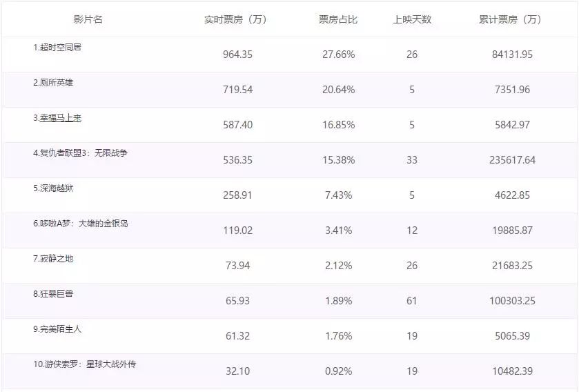Click the real-time box office value 258.91
Viewport: 579px width, 392px height.
pos(238,195)
